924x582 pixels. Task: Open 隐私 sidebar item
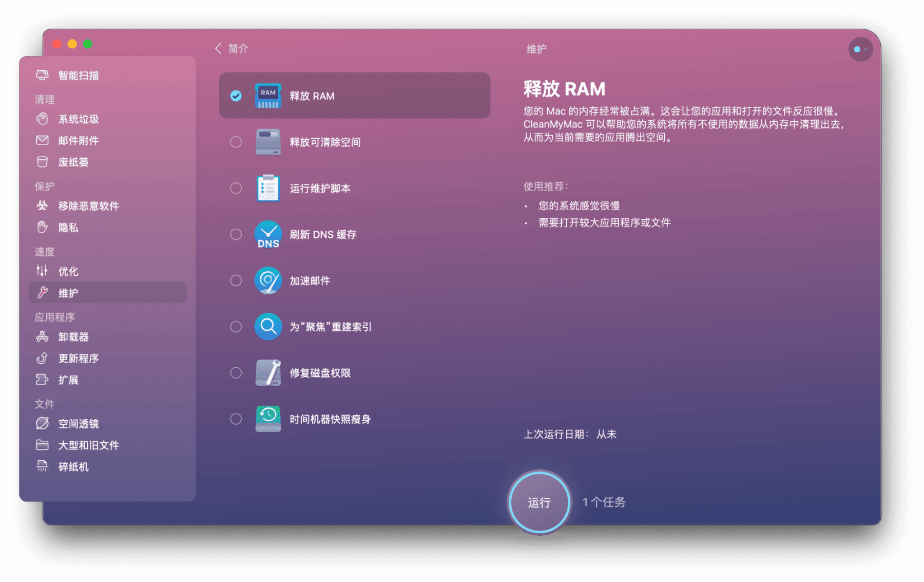point(108,227)
